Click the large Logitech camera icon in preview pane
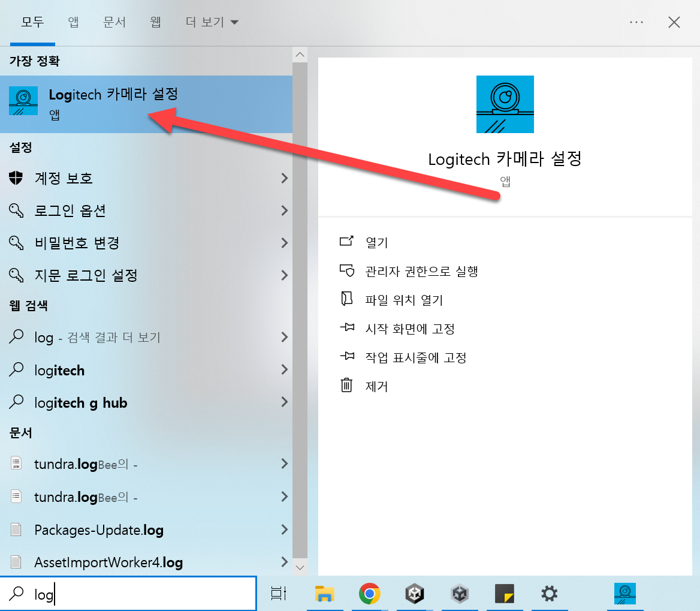Image resolution: width=700 pixels, height=611 pixels. click(505, 104)
